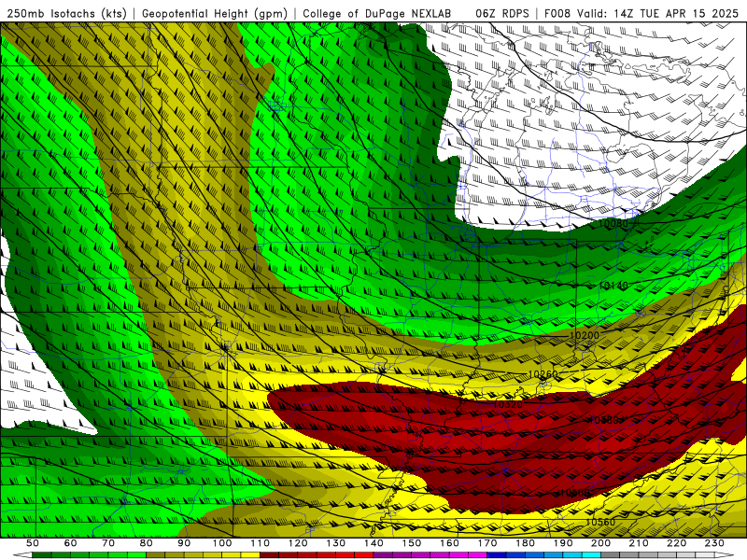The width and height of the screenshot is (747, 560).
Task: Click the 90 value on the color scale
Action: click(x=184, y=543)
